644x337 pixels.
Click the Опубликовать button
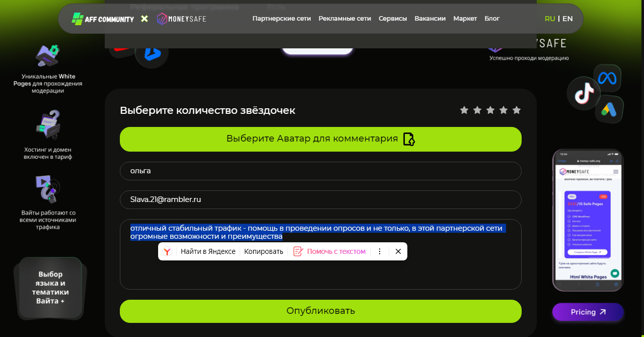[321, 311]
